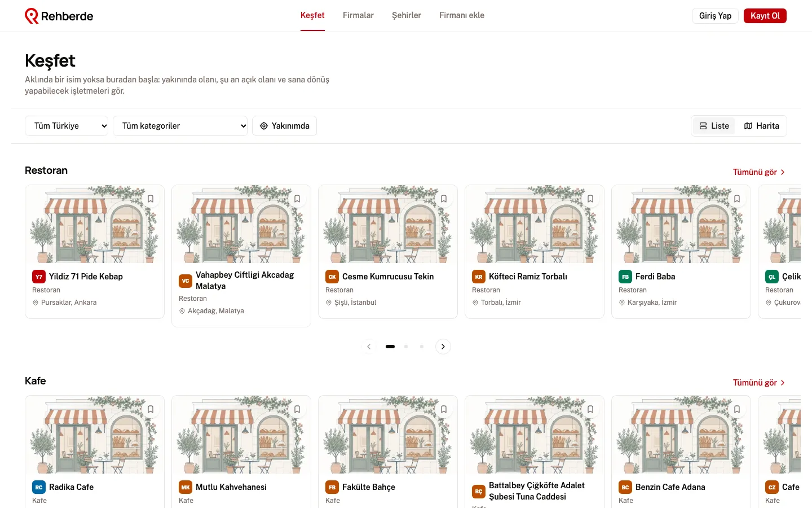
Task: Bookmark the Benzin Cafe Adana card
Action: click(x=737, y=409)
